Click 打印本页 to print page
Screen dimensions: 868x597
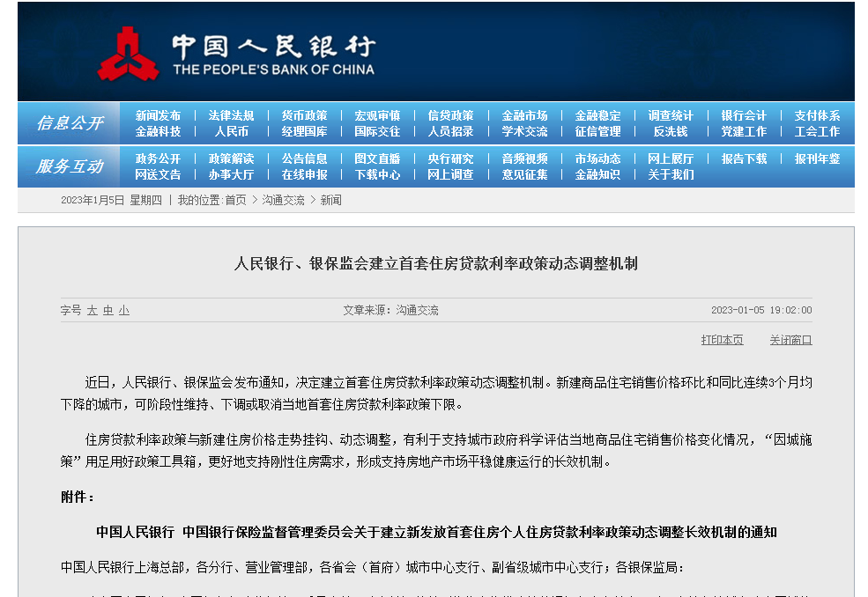tap(722, 340)
